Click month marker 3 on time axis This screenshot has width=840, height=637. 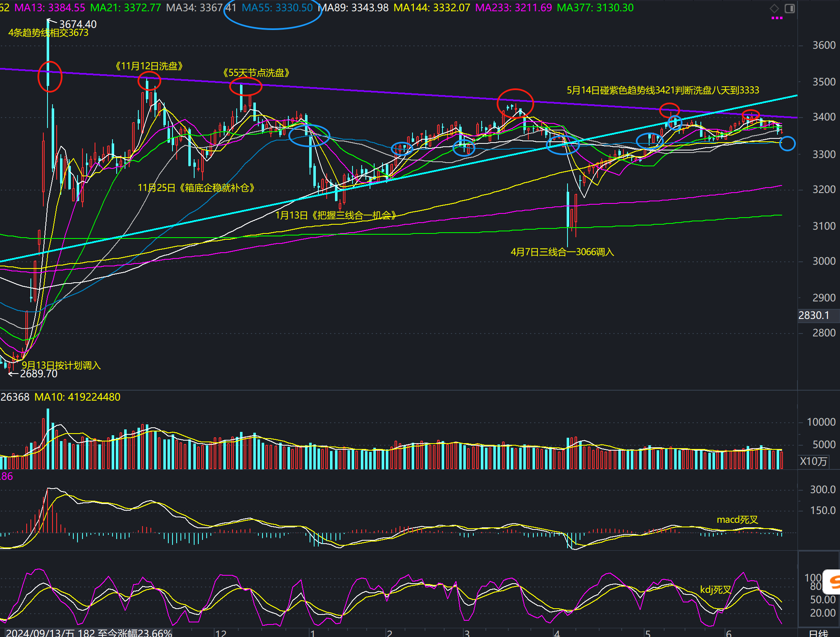click(x=467, y=633)
